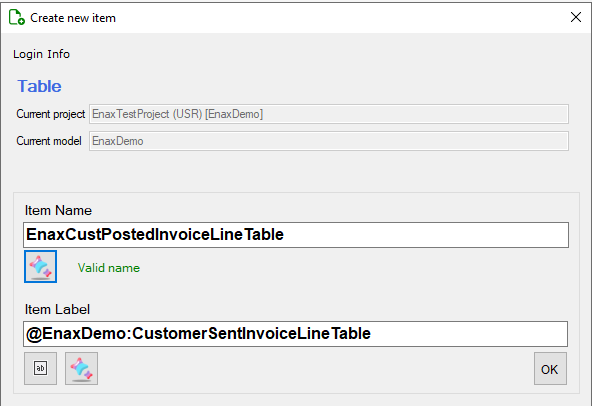Click the 'Current project' label text
Screen dimensions: 592x406
pyautogui.click(x=51, y=114)
